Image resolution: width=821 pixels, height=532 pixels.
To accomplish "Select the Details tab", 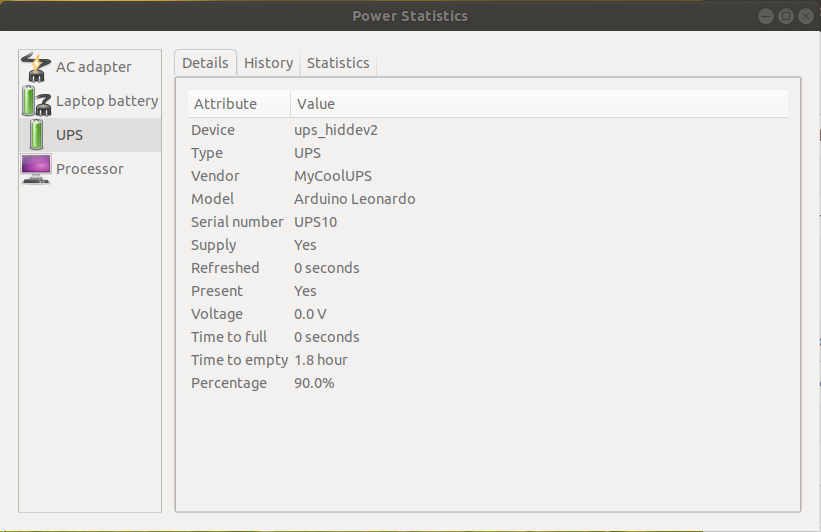I will 205,63.
